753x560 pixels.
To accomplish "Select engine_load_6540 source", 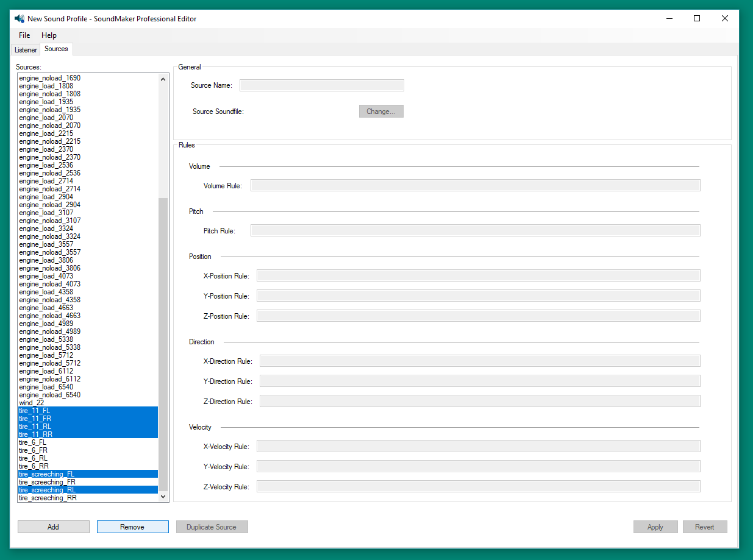I will pyautogui.click(x=88, y=387).
